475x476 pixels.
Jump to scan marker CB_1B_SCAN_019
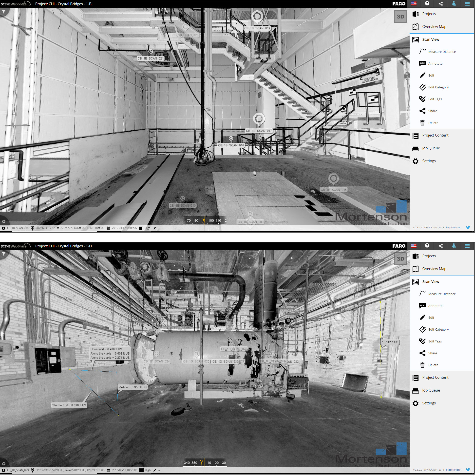257,16
